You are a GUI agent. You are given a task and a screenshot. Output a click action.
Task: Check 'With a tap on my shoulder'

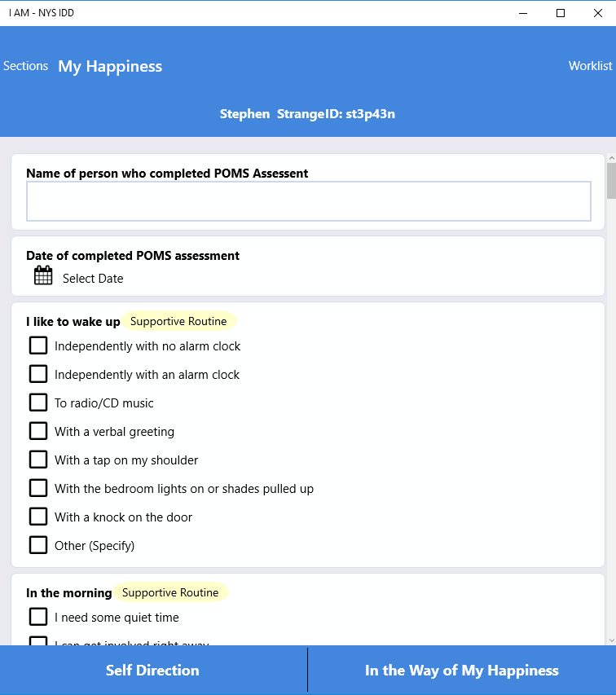click(x=38, y=460)
